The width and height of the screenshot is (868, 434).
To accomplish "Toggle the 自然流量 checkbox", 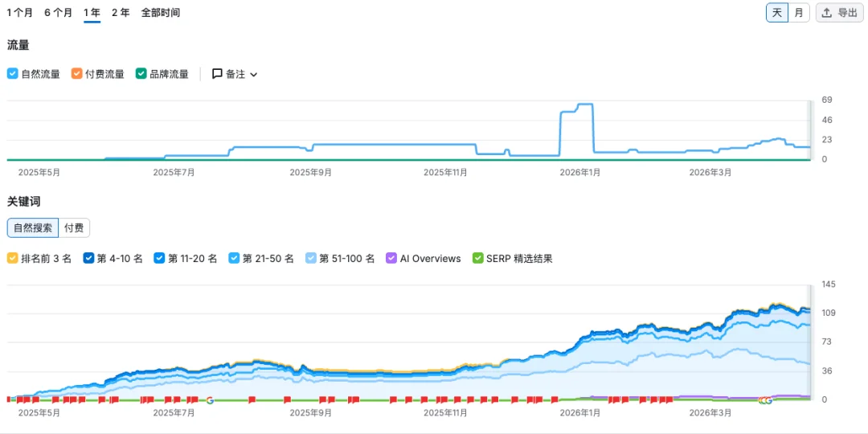I will pos(13,74).
